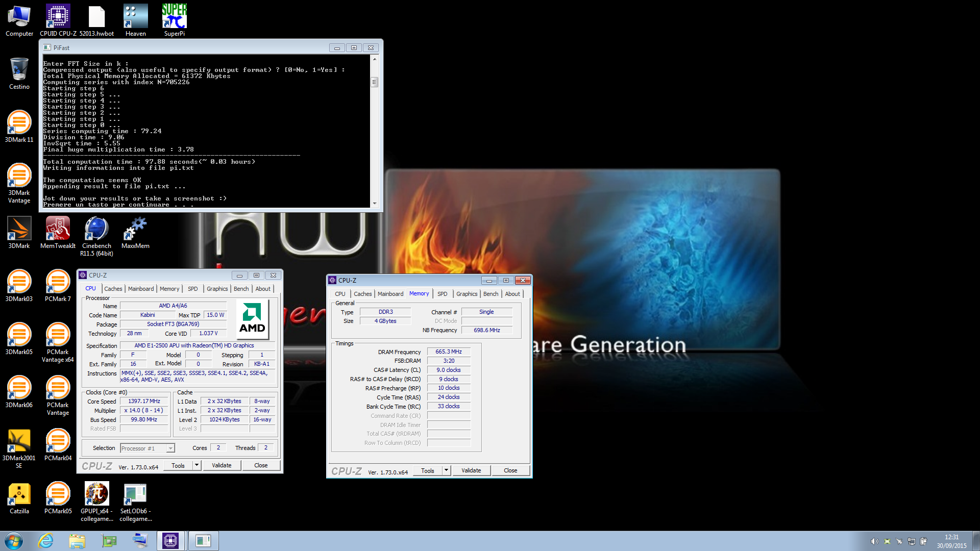The height and width of the screenshot is (551, 980).
Task: Open the Computer desktop icon
Action: [x=19, y=20]
